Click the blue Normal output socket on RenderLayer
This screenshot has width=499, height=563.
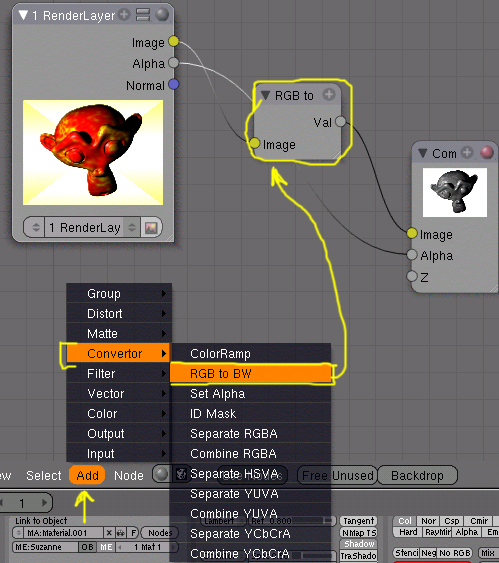coord(173,84)
